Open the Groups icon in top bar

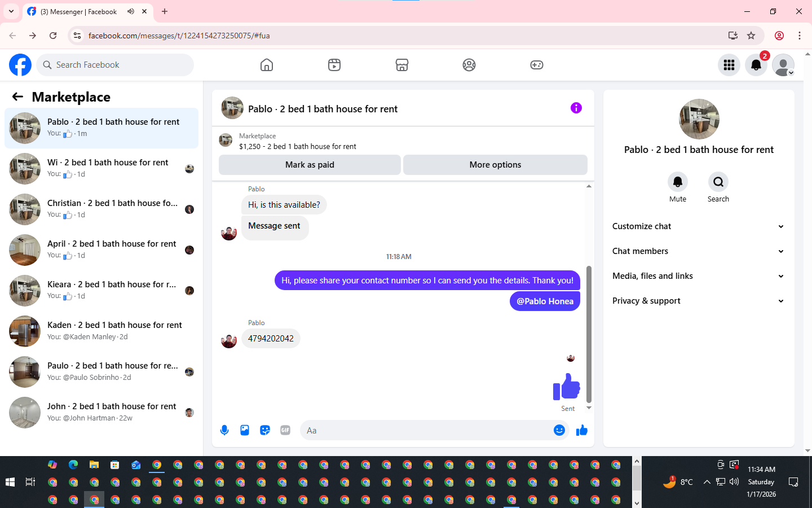click(469, 65)
